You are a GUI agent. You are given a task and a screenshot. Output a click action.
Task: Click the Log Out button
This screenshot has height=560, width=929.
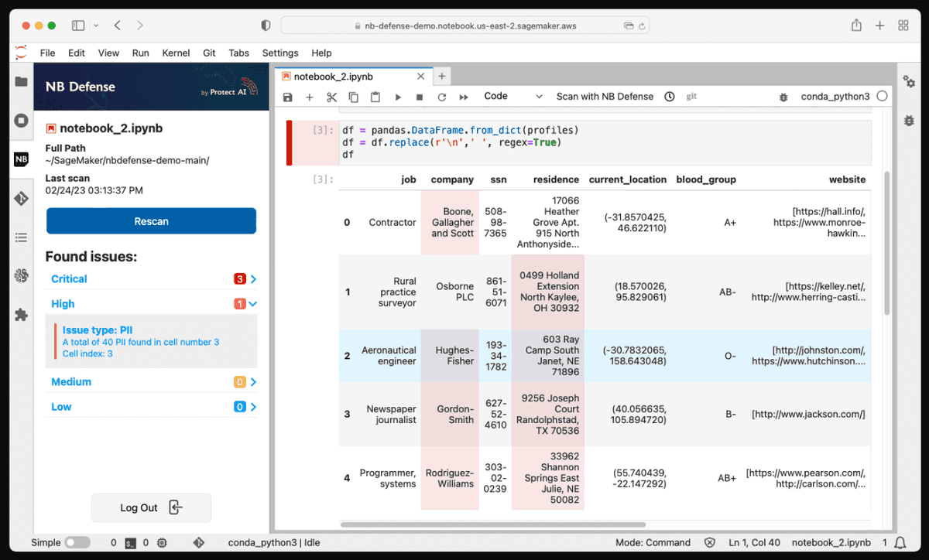coord(151,508)
